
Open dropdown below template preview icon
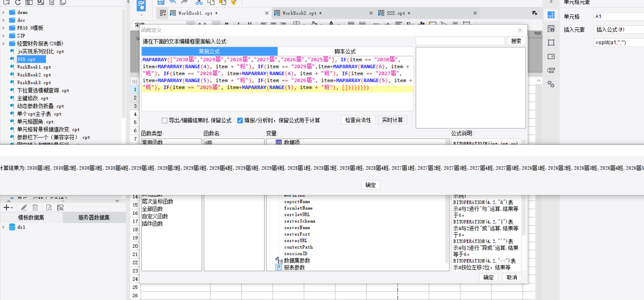point(141,15)
